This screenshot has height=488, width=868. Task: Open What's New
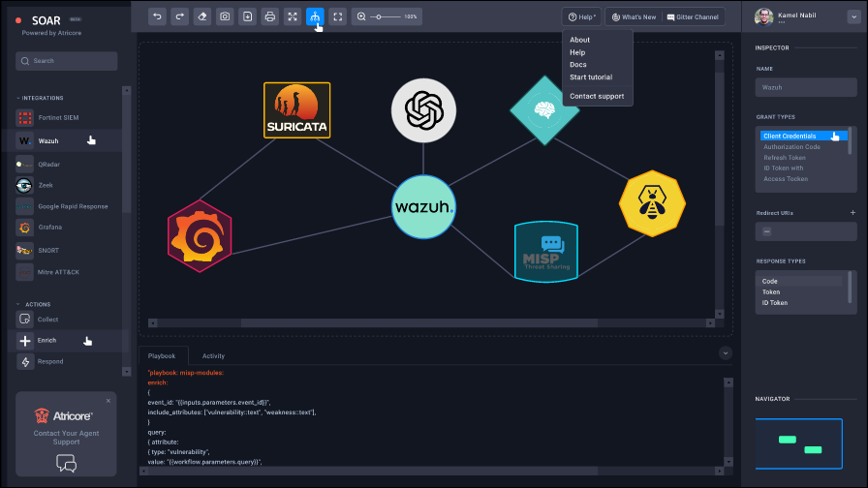point(634,17)
